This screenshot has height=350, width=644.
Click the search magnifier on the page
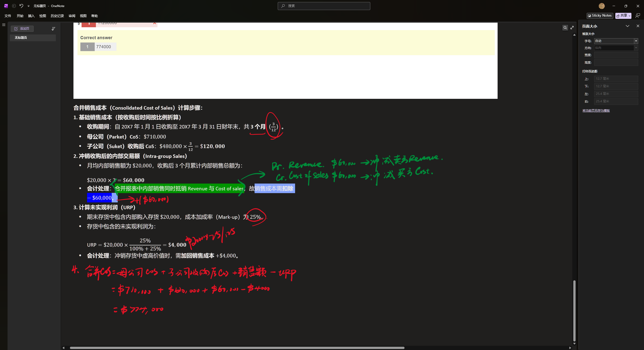click(565, 28)
